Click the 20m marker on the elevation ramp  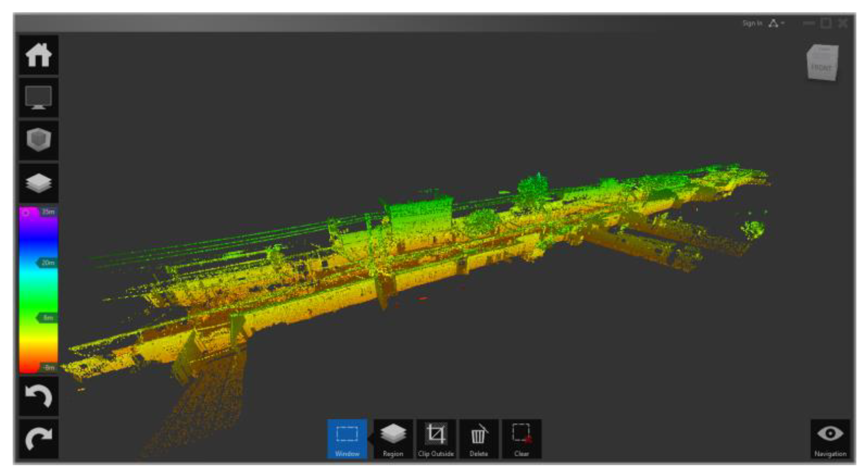[47, 262]
